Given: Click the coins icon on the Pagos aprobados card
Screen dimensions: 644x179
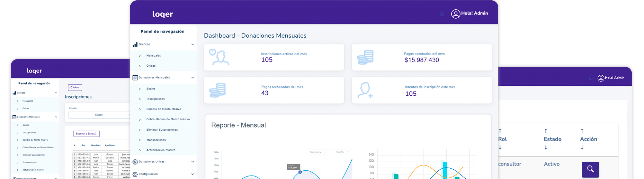Looking at the screenshot, I should coord(365,57).
